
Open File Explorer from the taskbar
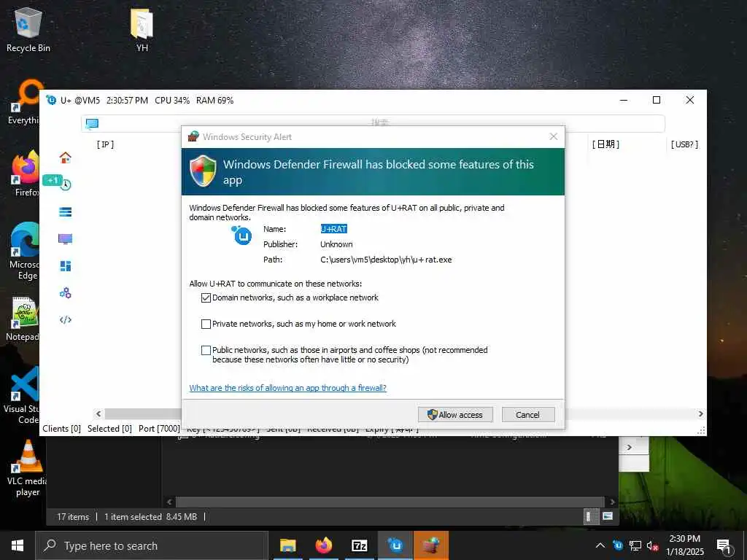[287, 545]
